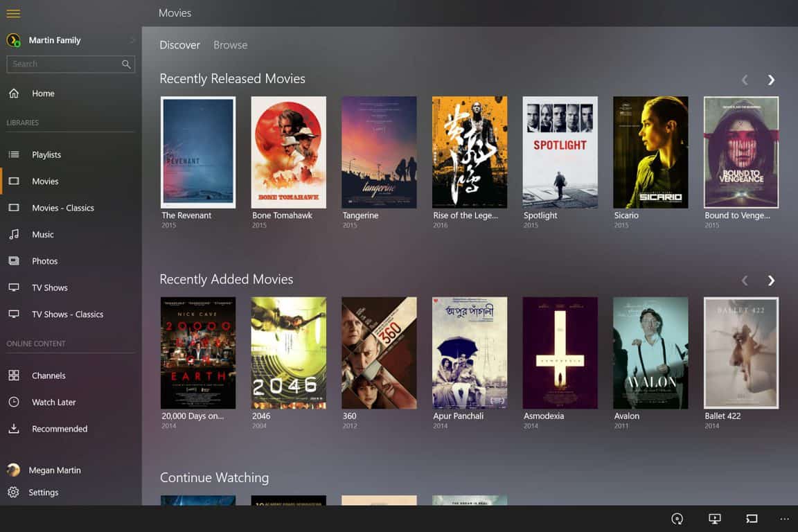Open Apur Panchali movie poster
This screenshot has height=532, width=798.
tap(470, 353)
